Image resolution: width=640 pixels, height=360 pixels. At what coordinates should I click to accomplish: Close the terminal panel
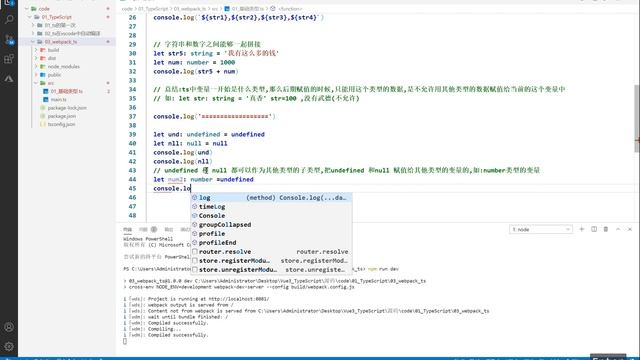pos(630,229)
